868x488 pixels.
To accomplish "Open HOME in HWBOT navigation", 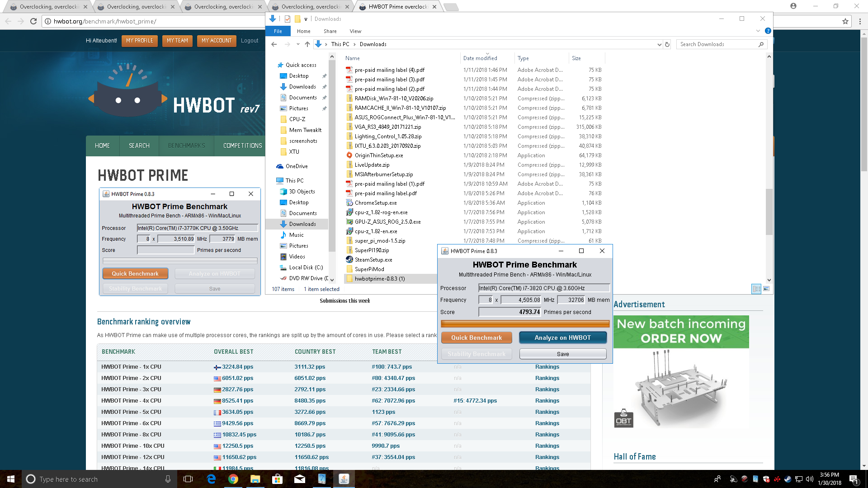I will [102, 145].
